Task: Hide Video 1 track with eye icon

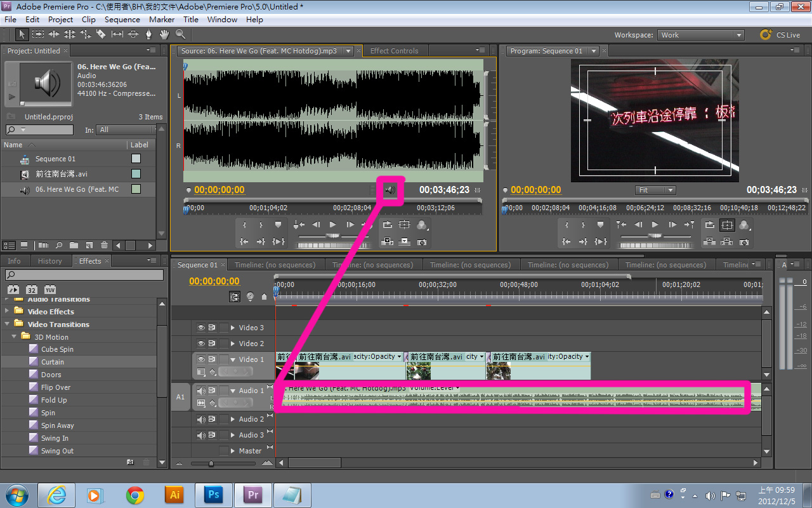Action: 201,359
